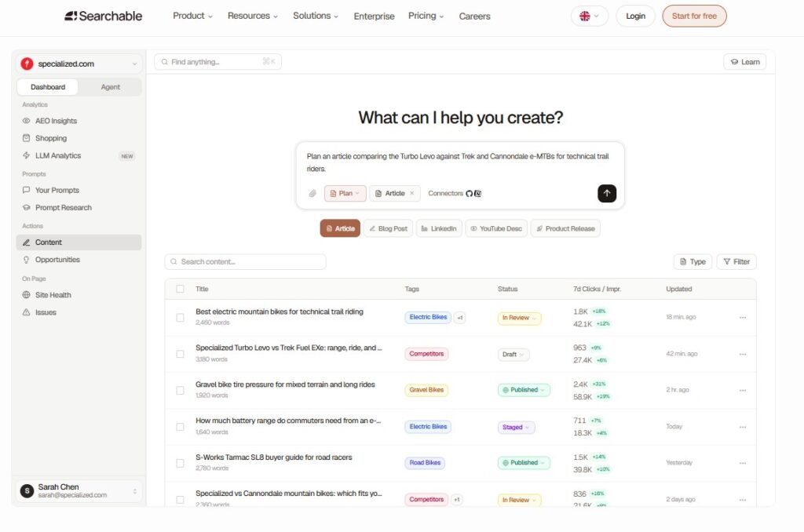Open the Careers page
This screenshot has height=532, width=804.
click(474, 16)
